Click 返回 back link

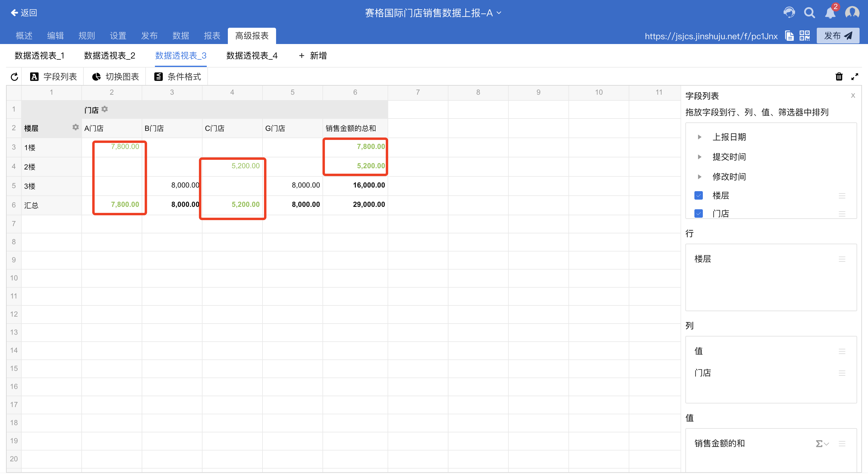tap(24, 13)
